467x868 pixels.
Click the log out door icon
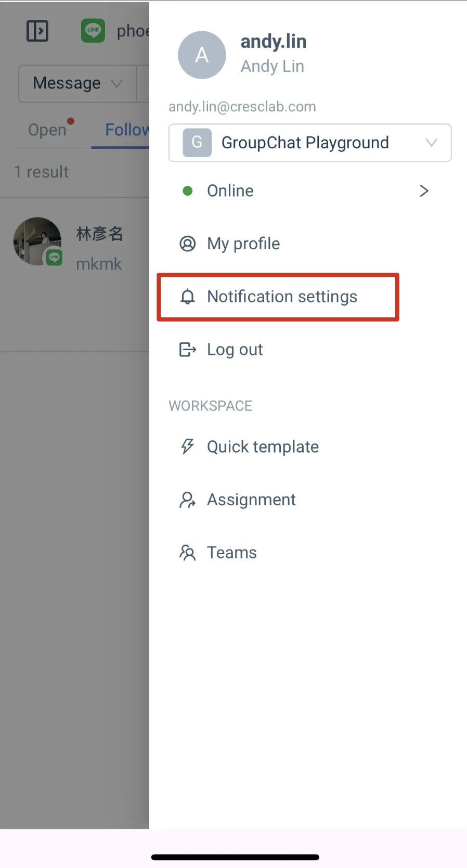pyautogui.click(x=187, y=349)
